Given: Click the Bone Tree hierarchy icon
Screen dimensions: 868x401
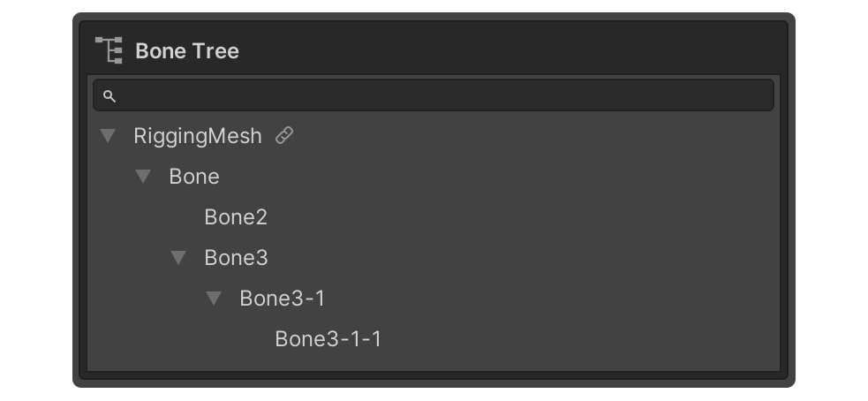Looking at the screenshot, I should pos(109,50).
